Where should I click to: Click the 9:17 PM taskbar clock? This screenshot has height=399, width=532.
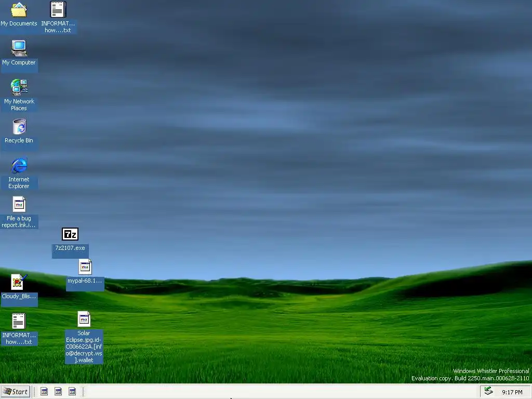(x=512, y=392)
